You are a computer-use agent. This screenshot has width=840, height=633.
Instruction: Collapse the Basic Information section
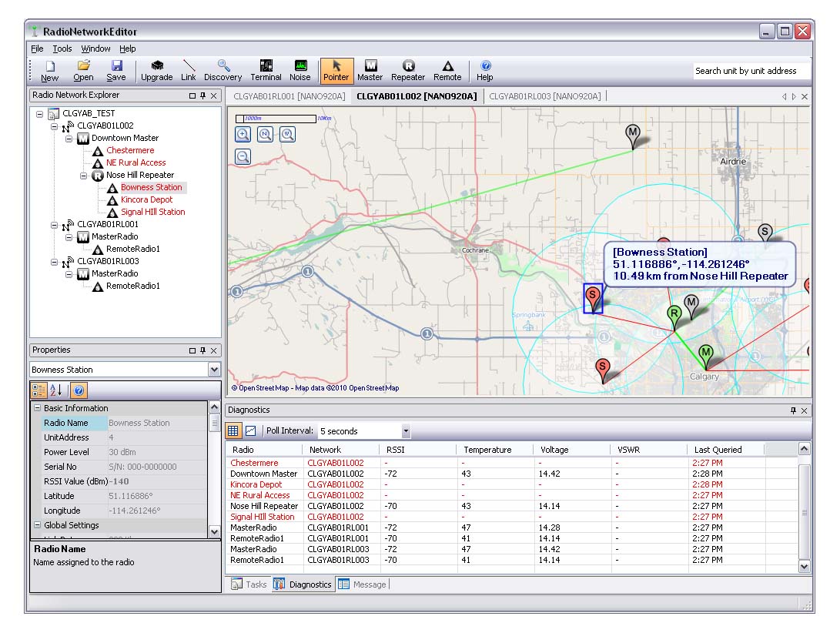(x=37, y=408)
